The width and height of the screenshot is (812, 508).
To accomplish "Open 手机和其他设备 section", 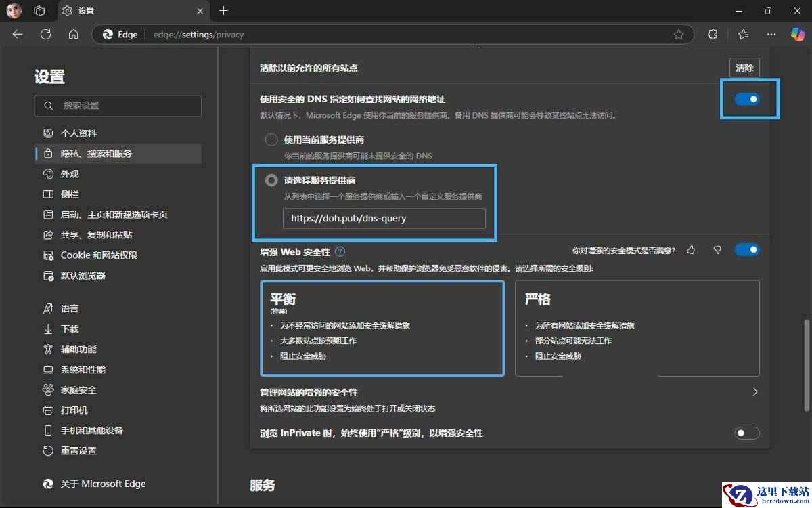I will (x=118, y=431).
